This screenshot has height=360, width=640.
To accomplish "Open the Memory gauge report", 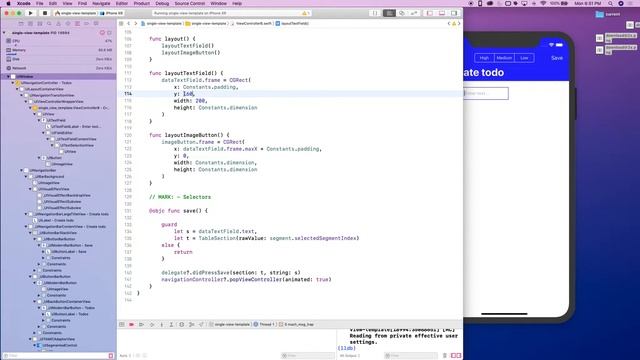I will click(x=58, y=50).
